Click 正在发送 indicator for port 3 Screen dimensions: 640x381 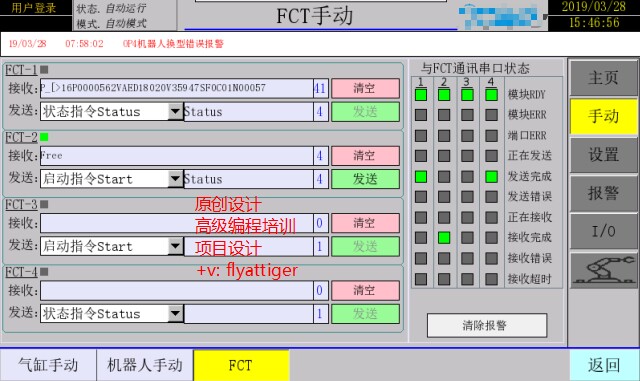[x=467, y=156]
